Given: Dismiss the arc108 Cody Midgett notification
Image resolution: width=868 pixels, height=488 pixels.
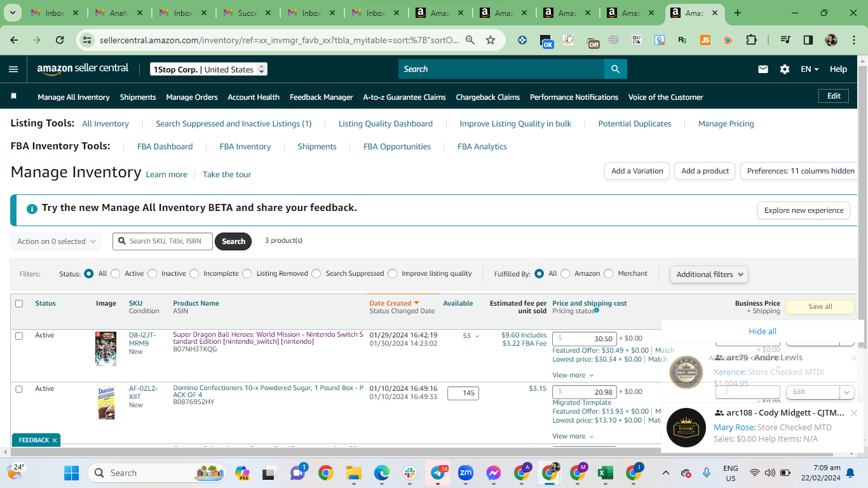Looking at the screenshot, I should [854, 413].
